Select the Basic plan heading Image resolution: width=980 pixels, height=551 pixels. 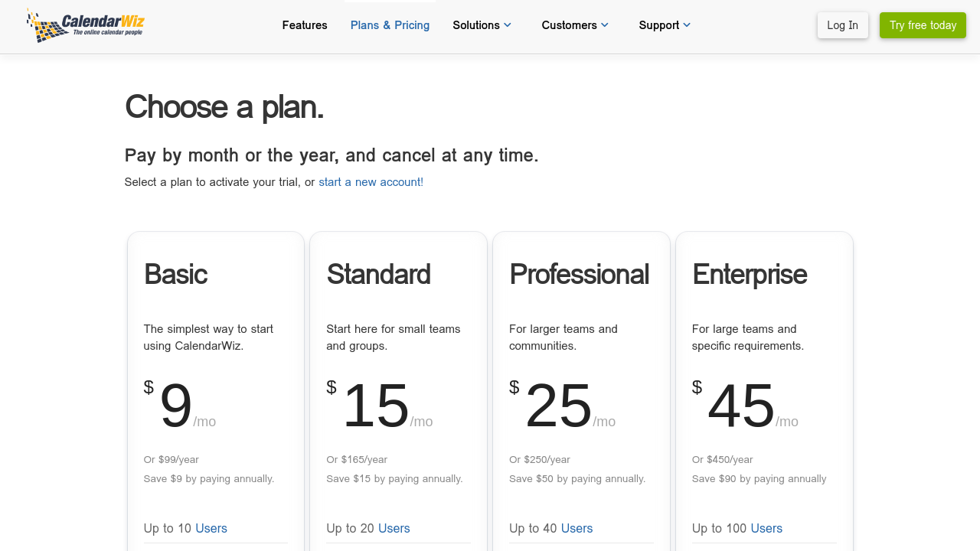(x=175, y=275)
